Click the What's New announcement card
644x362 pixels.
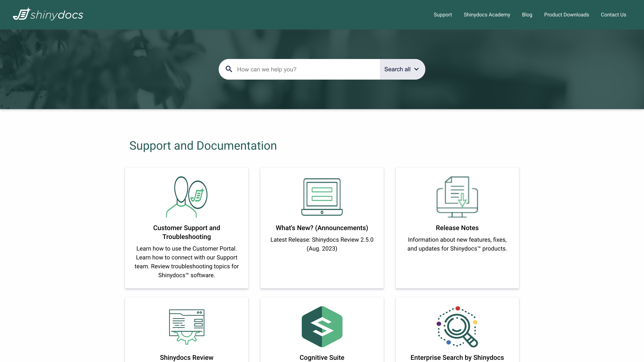[322, 228]
